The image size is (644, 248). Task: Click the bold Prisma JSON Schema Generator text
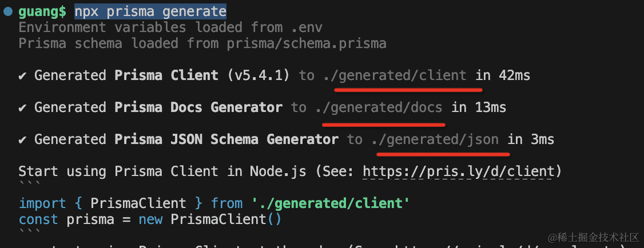click(x=226, y=139)
